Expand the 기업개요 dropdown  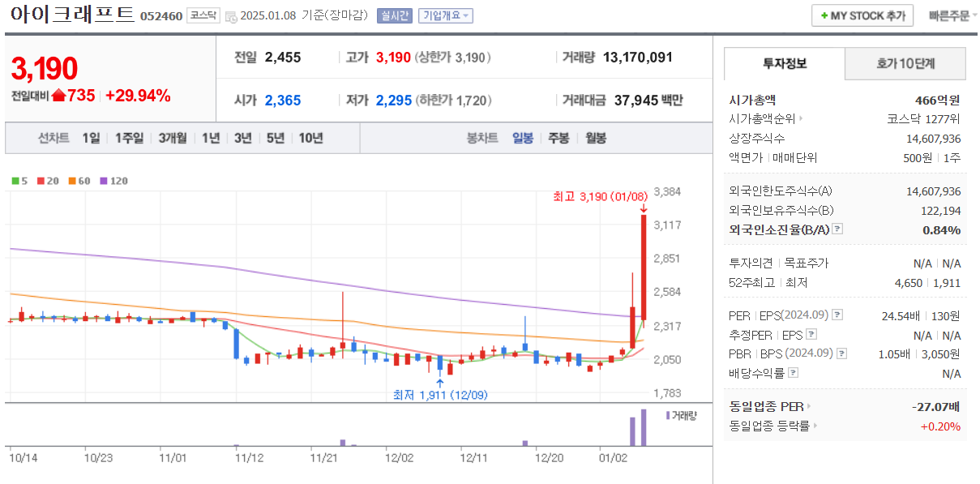(x=446, y=15)
